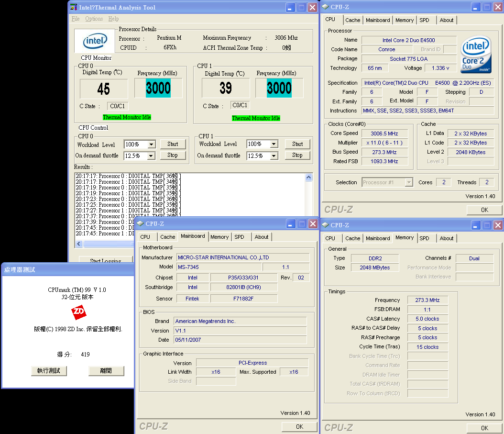Click the top-right CPU-Z window title icon
Screen dimensions: 504x434
[325, 7]
